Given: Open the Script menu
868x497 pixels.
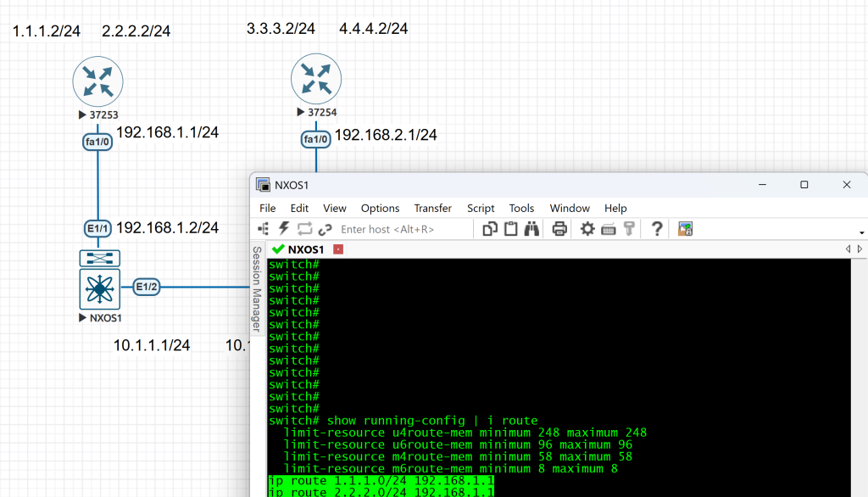Looking at the screenshot, I should [481, 208].
